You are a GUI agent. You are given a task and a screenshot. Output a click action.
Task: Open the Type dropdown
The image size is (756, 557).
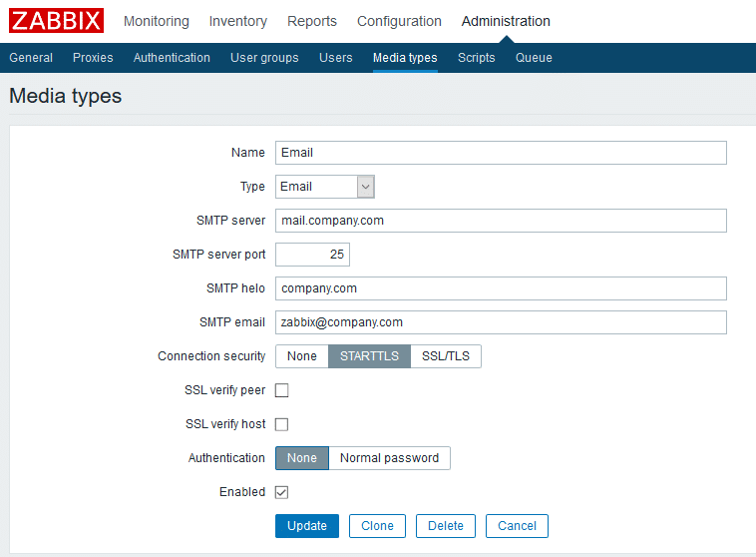(x=324, y=187)
